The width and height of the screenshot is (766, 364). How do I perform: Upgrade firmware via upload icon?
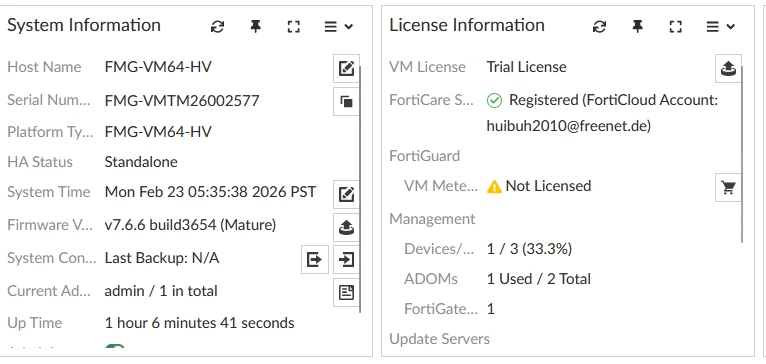[346, 227]
